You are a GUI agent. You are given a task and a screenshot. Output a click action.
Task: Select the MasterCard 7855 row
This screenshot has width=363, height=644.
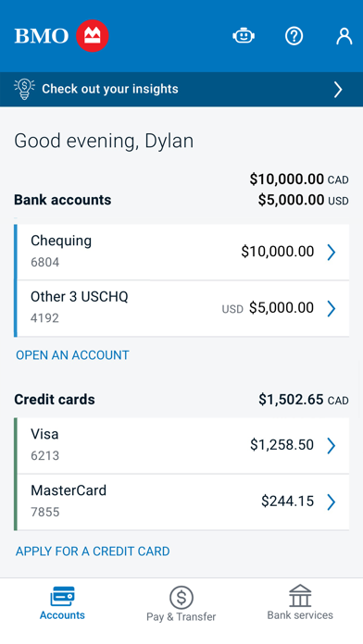tap(181, 502)
